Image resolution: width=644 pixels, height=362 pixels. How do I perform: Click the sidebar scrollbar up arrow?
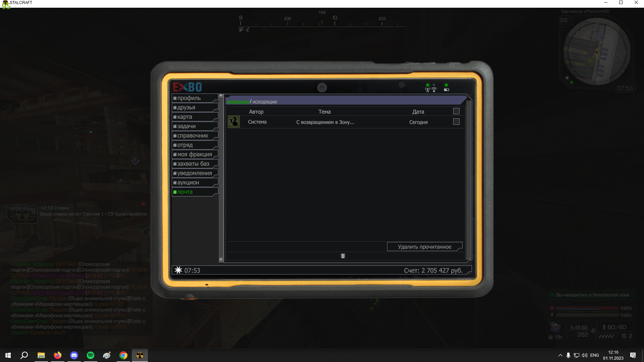tap(221, 96)
